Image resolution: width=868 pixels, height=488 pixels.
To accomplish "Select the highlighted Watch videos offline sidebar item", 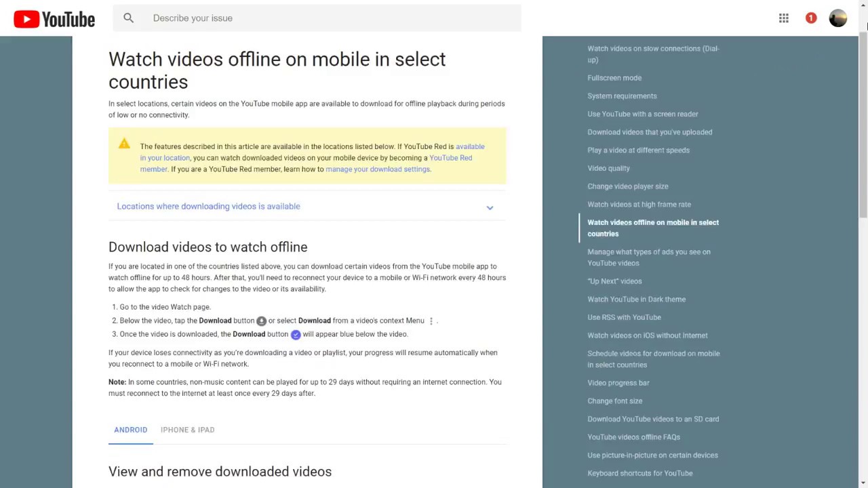I will coord(653,228).
